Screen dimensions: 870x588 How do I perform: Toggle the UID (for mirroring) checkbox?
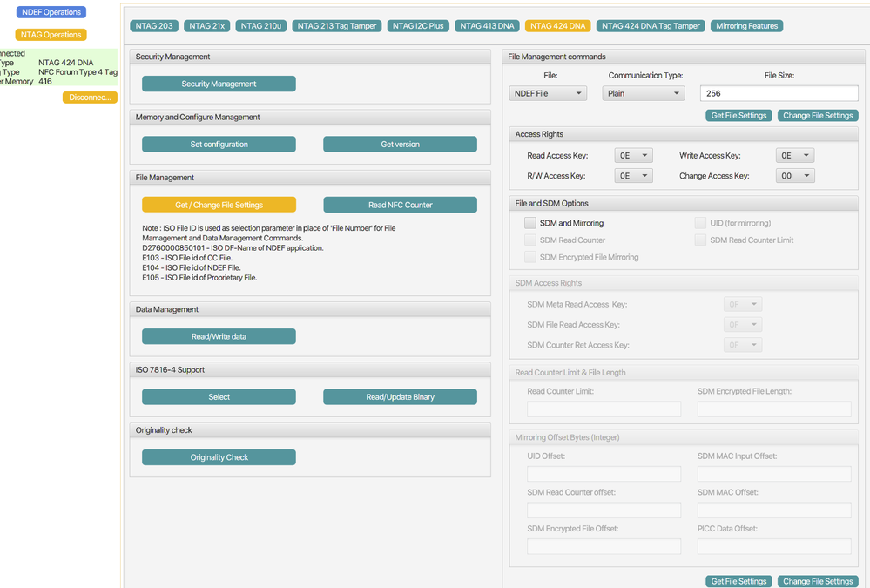click(700, 223)
